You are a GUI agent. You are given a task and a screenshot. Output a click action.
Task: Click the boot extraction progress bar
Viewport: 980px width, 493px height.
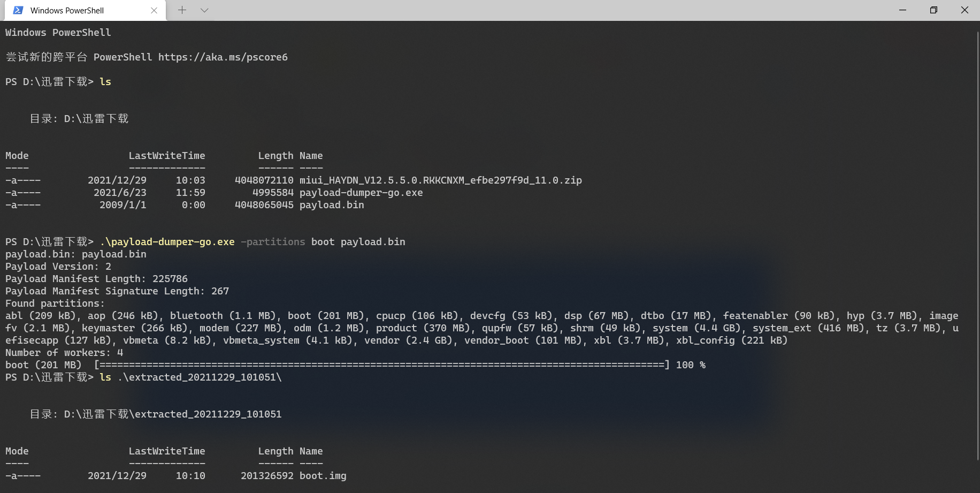[x=381, y=365]
